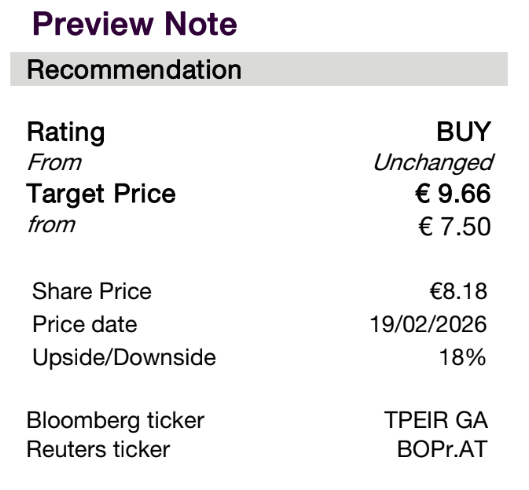Select the BOPr.AT ticker

pos(442,449)
